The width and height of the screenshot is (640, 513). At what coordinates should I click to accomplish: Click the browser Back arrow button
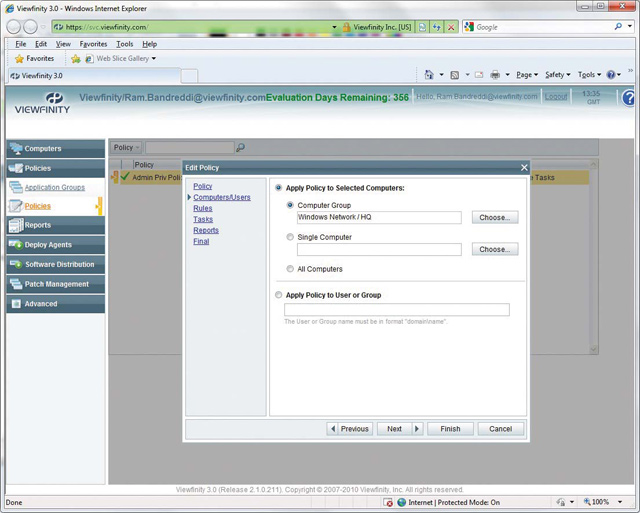click(x=13, y=27)
